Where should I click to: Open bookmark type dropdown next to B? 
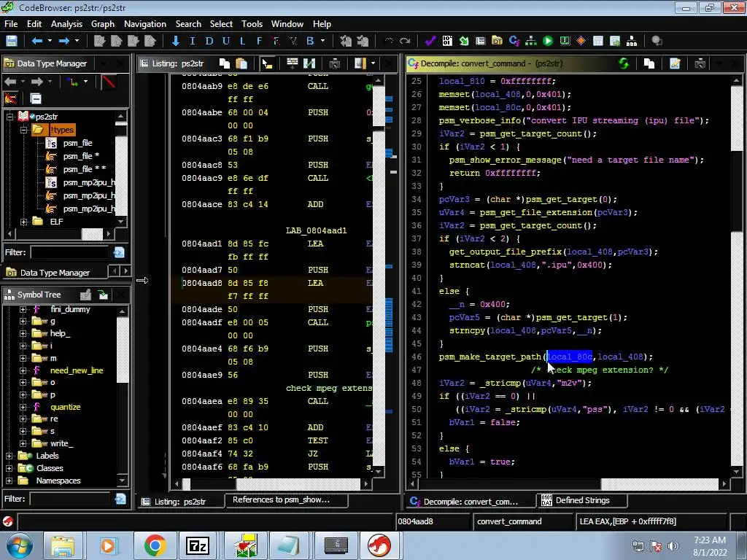(323, 41)
